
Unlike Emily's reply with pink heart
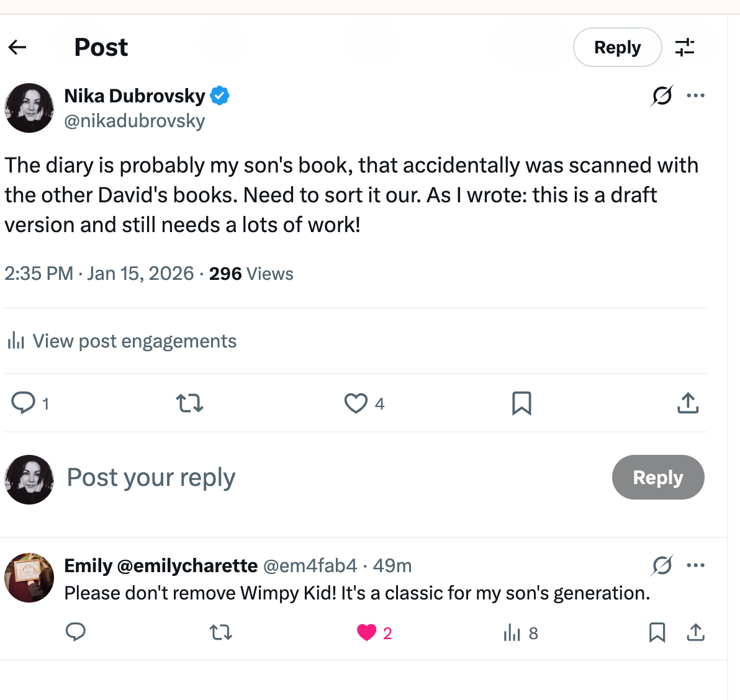click(x=367, y=632)
